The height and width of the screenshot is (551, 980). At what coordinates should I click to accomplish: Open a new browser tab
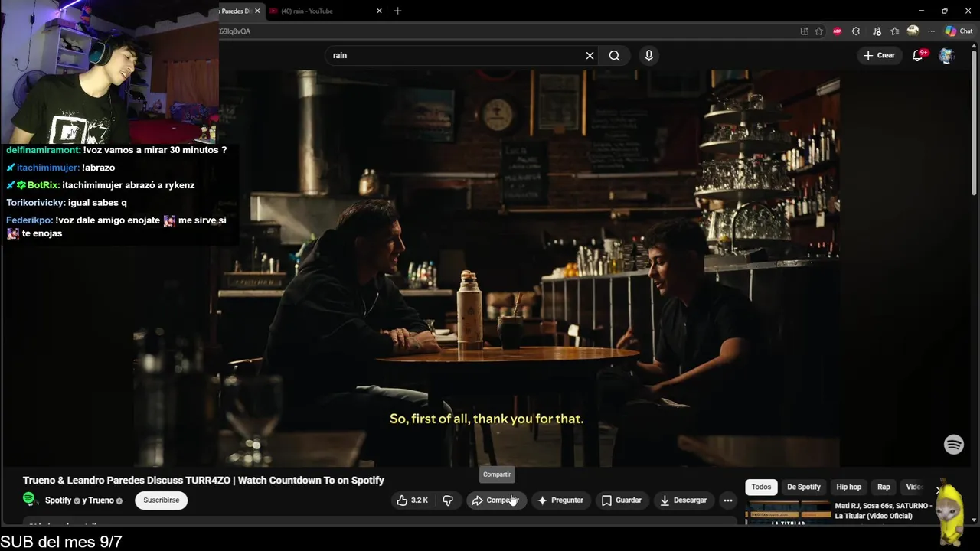click(x=397, y=11)
